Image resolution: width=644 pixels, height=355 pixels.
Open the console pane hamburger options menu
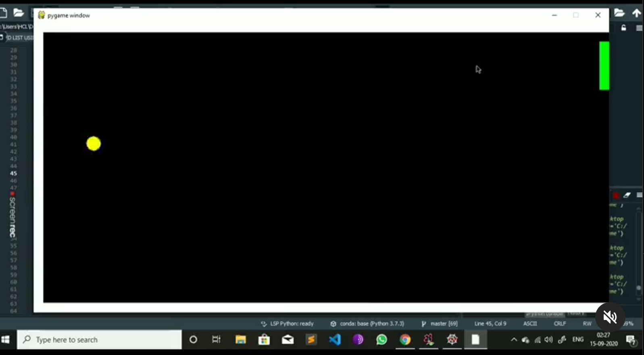point(639,195)
